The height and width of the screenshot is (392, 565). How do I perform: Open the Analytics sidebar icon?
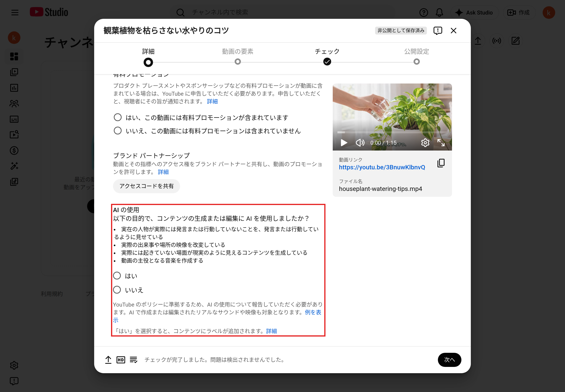pos(14,88)
